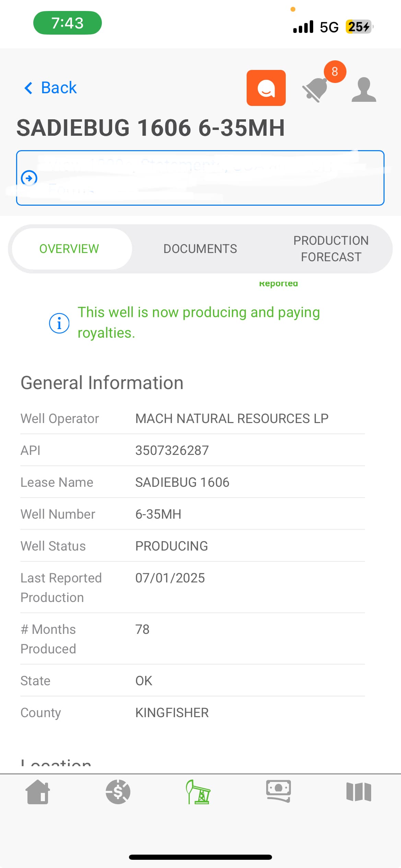Tap the circled arrow in banner
This screenshot has width=401, height=868.
[x=29, y=178]
